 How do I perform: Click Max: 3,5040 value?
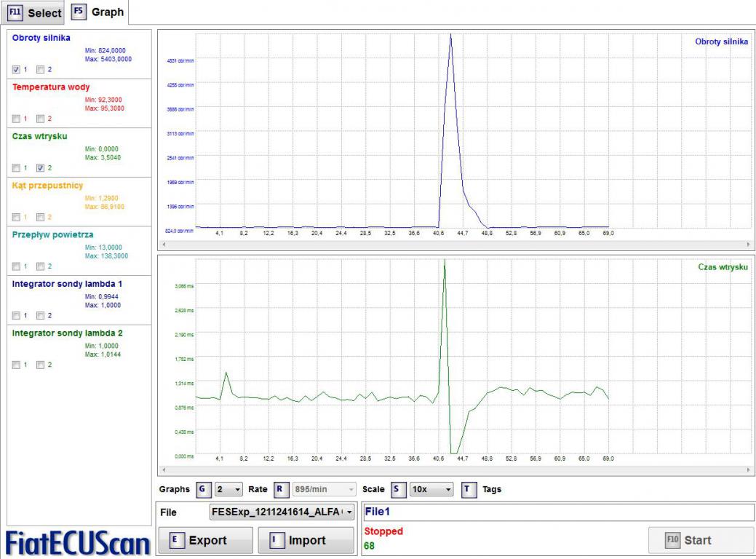103,157
